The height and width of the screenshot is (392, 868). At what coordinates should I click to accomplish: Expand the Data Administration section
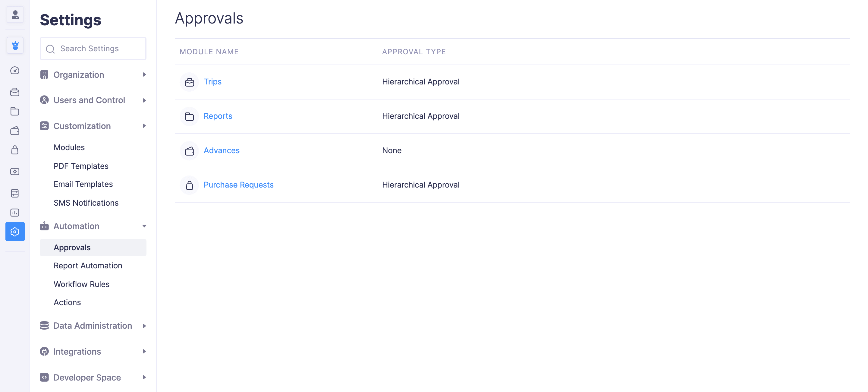tap(93, 326)
